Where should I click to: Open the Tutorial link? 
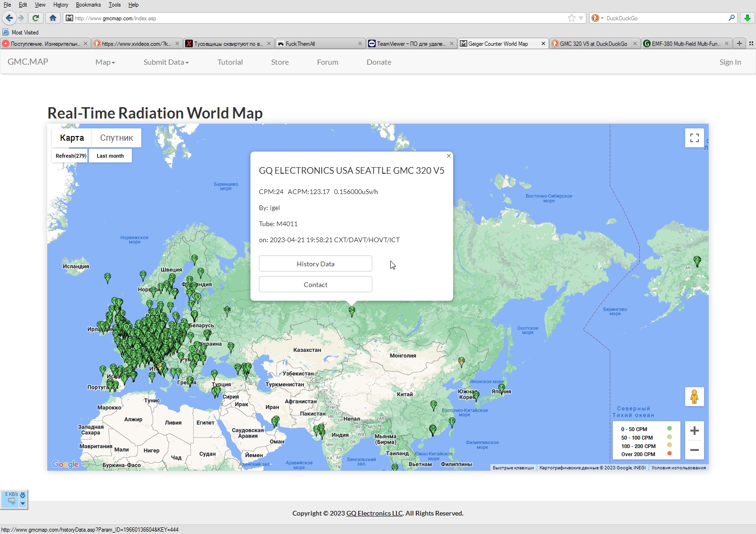pos(230,62)
